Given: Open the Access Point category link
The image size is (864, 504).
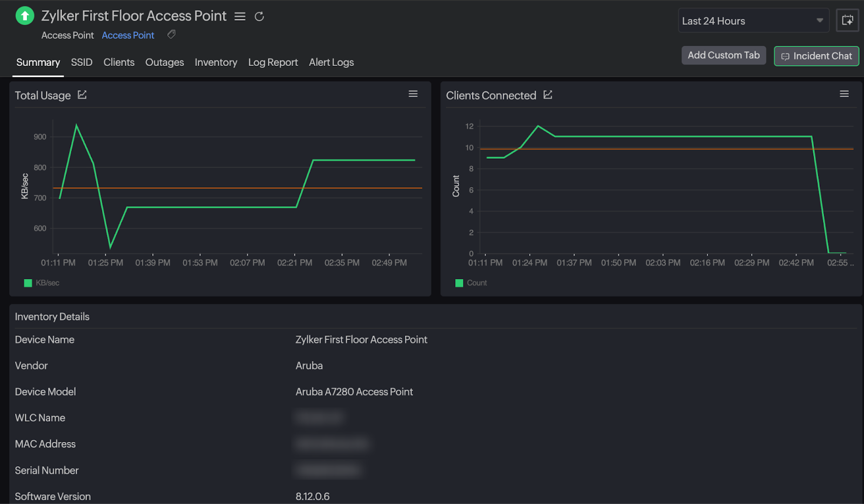Looking at the screenshot, I should pyautogui.click(x=128, y=35).
